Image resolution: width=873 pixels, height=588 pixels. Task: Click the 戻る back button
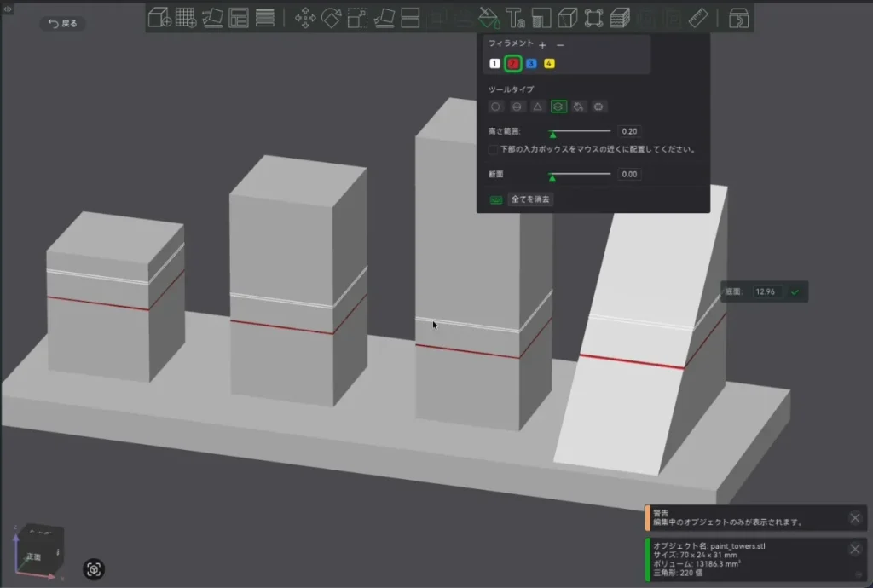click(62, 23)
